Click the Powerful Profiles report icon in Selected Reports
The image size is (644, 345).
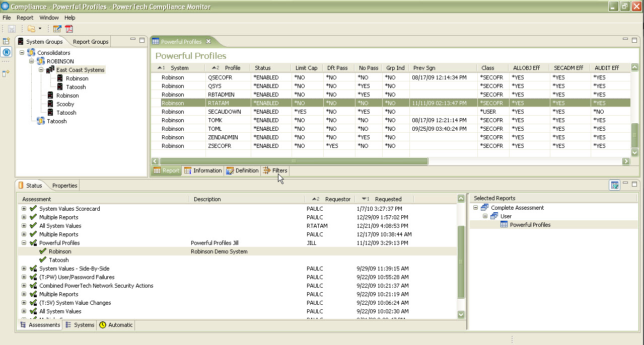coord(504,225)
